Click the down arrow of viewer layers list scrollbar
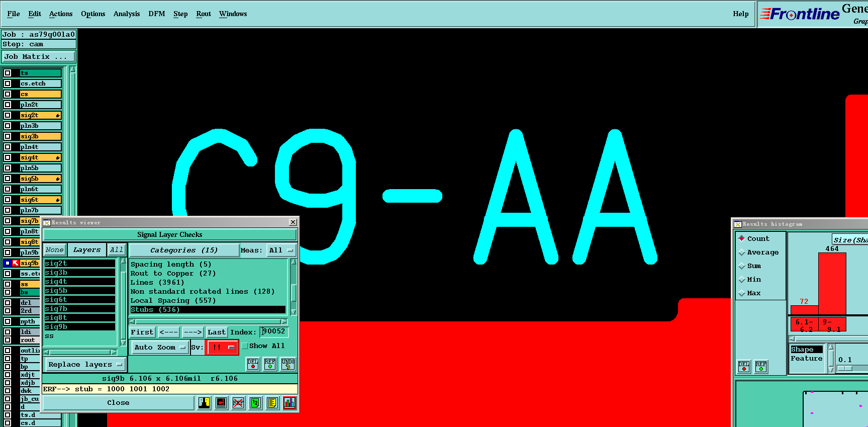 click(x=123, y=343)
